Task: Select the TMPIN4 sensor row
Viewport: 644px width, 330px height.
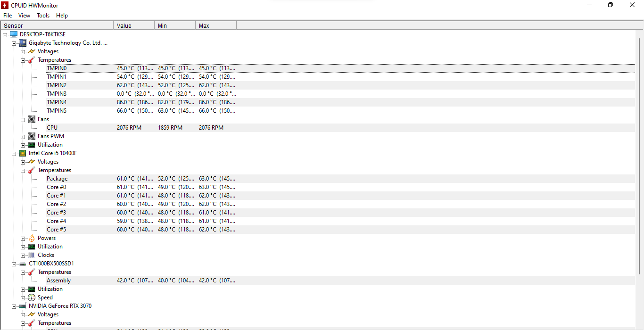Action: click(340, 102)
